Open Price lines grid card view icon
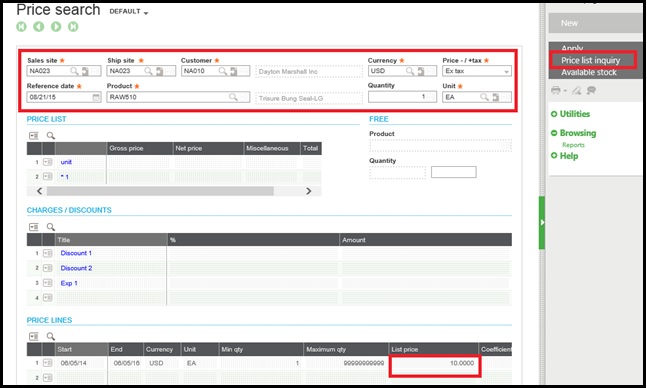The width and height of the screenshot is (647, 388). [x=34, y=336]
